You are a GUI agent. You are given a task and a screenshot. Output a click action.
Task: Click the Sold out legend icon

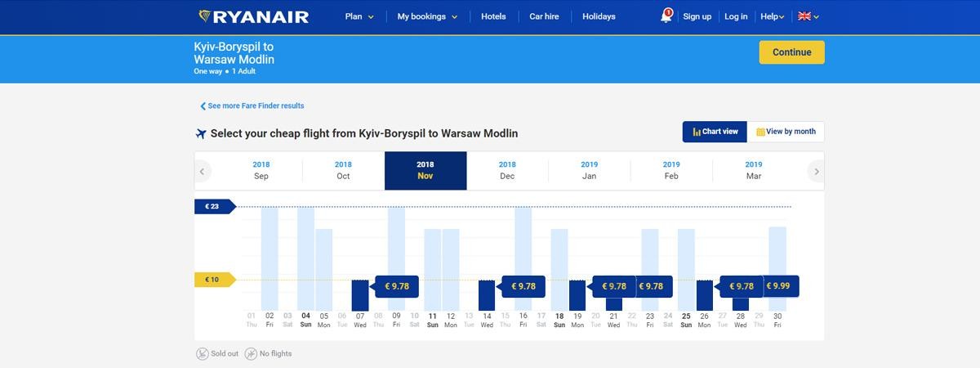(202, 354)
